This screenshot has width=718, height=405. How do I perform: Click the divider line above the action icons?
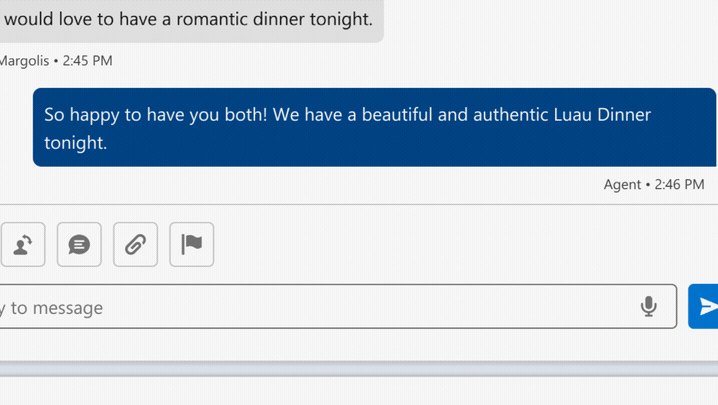pos(359,204)
